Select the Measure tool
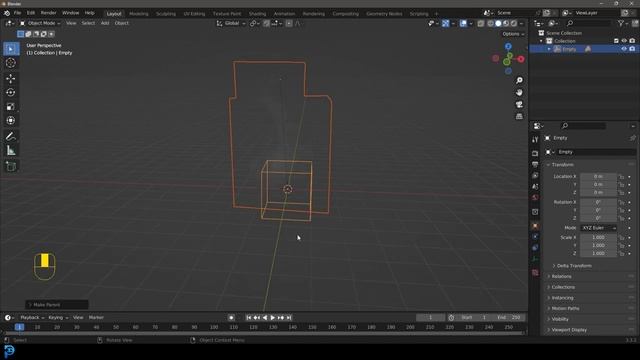The height and width of the screenshot is (360, 640). pyautogui.click(x=11, y=151)
